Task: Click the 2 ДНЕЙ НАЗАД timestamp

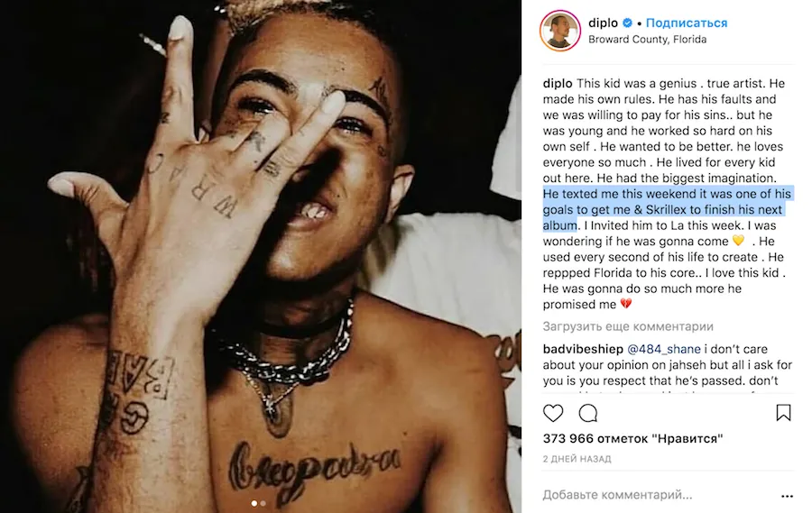Action: pos(577,459)
